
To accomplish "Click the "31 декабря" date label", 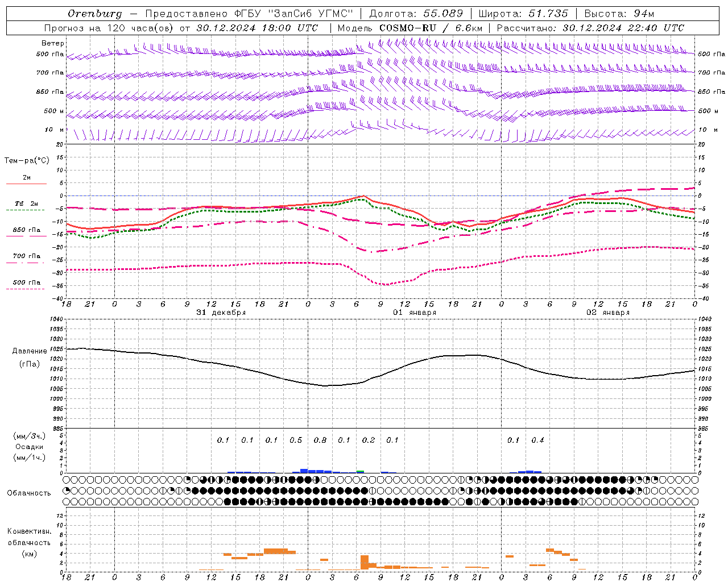I will coord(221,313).
